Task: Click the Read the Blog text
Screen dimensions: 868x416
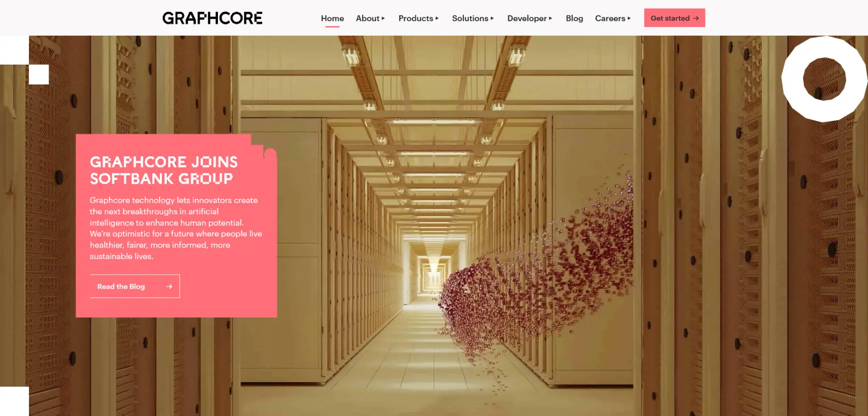Action: [121, 287]
